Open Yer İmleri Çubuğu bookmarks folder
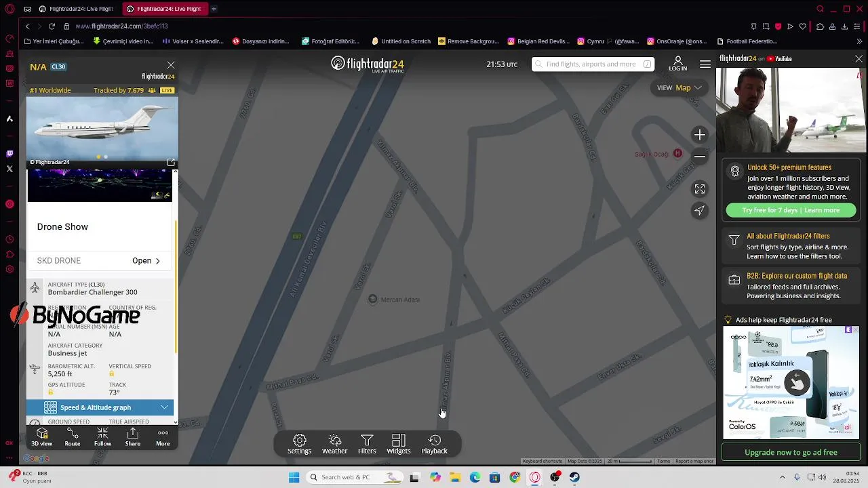 [54, 41]
